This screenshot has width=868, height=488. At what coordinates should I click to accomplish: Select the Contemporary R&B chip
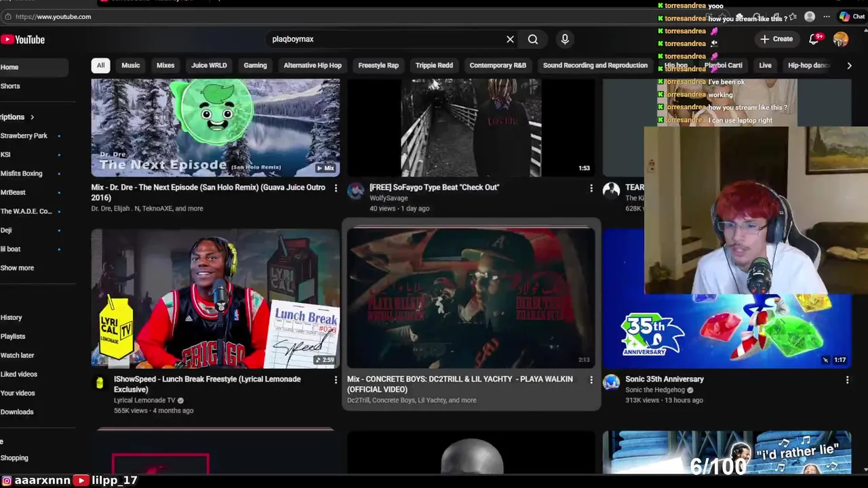(498, 66)
